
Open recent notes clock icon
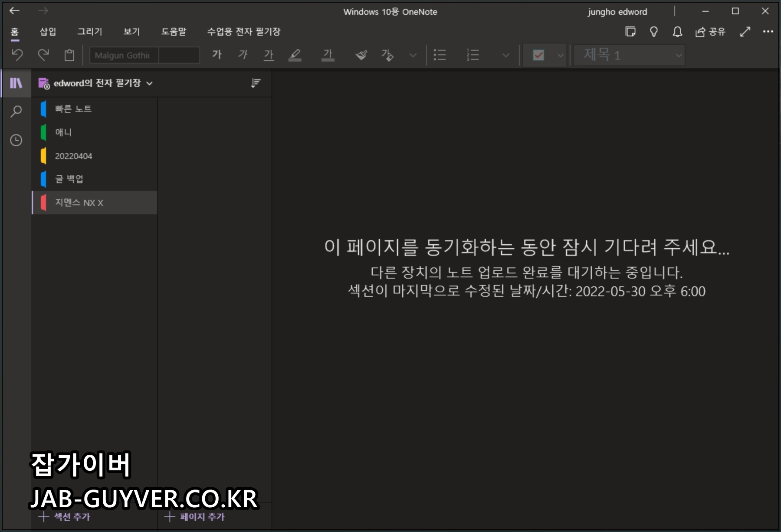(x=16, y=140)
